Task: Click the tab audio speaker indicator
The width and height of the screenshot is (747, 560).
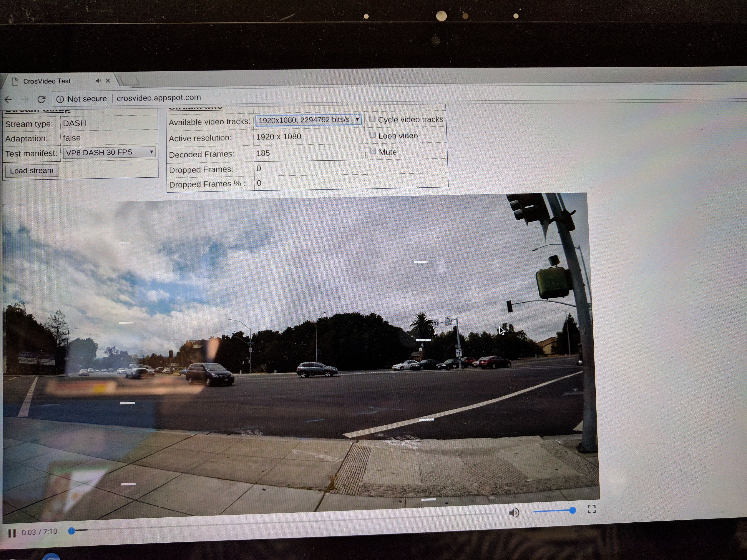Action: (98, 81)
